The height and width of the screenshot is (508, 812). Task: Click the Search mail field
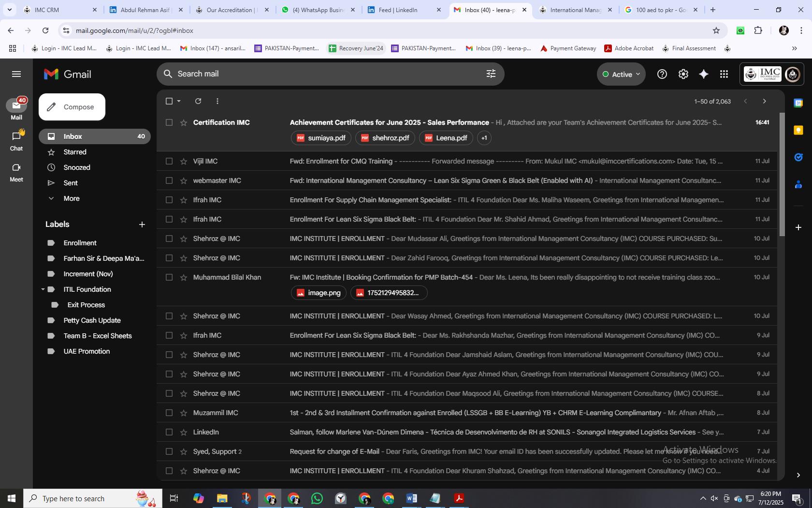pos(330,74)
